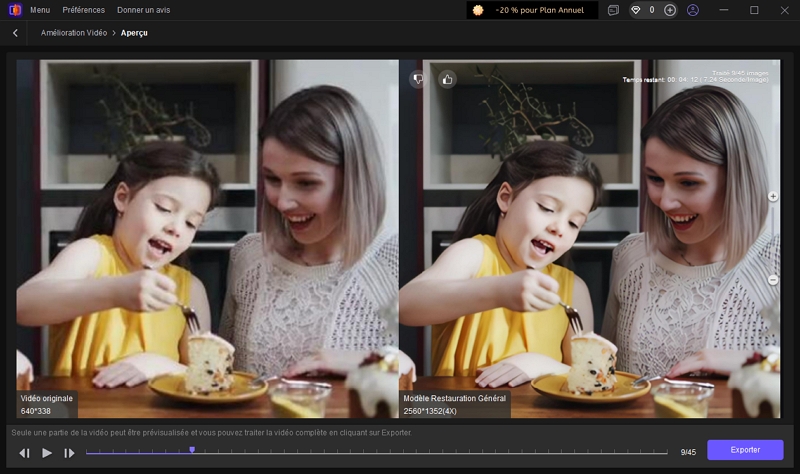Open the message center icon
Viewport: 800px width, 474px height.
pos(613,10)
